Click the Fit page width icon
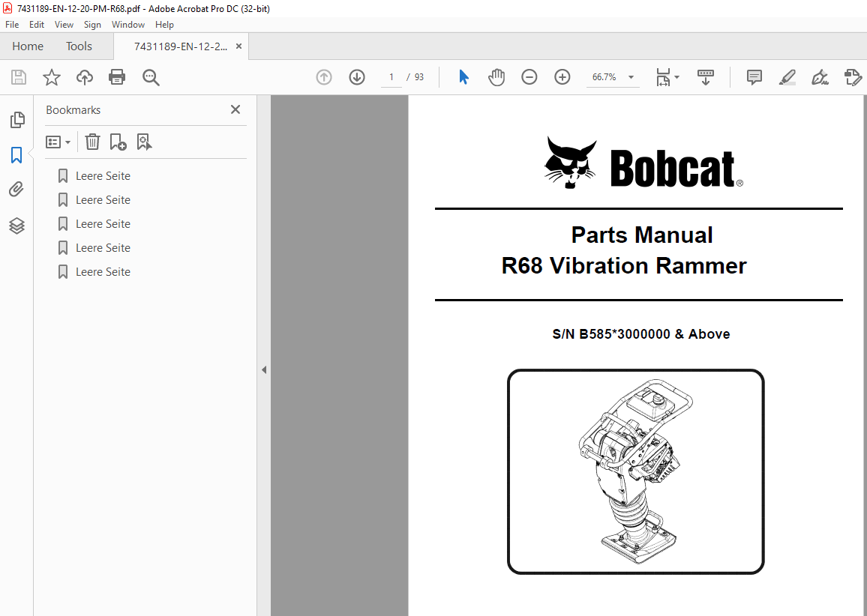The height and width of the screenshot is (616, 867). coord(663,77)
